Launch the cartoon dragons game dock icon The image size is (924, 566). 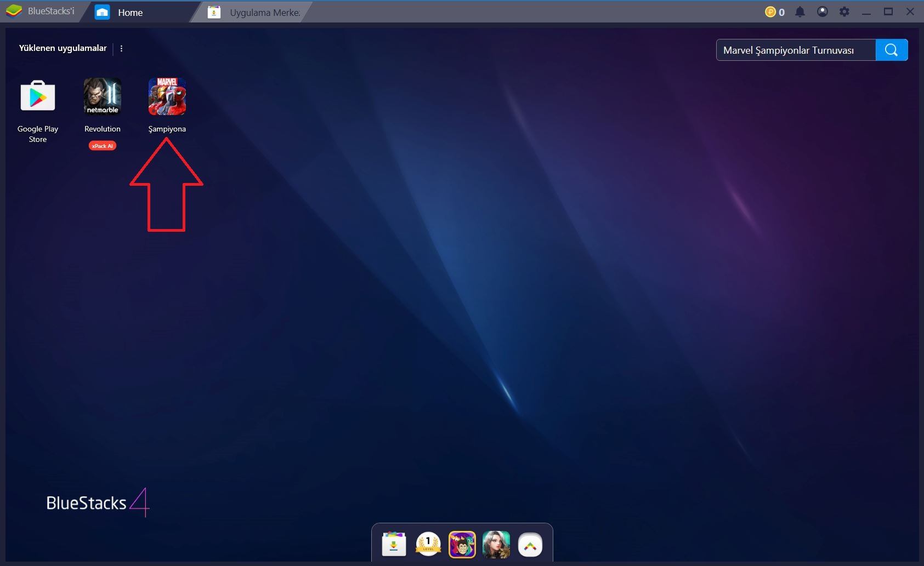click(462, 545)
